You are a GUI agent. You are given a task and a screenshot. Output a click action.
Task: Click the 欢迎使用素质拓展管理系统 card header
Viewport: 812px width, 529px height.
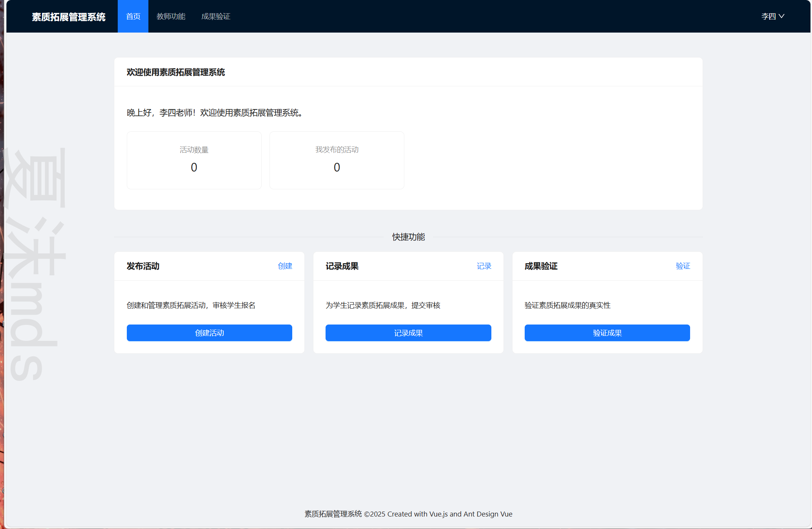tap(176, 72)
